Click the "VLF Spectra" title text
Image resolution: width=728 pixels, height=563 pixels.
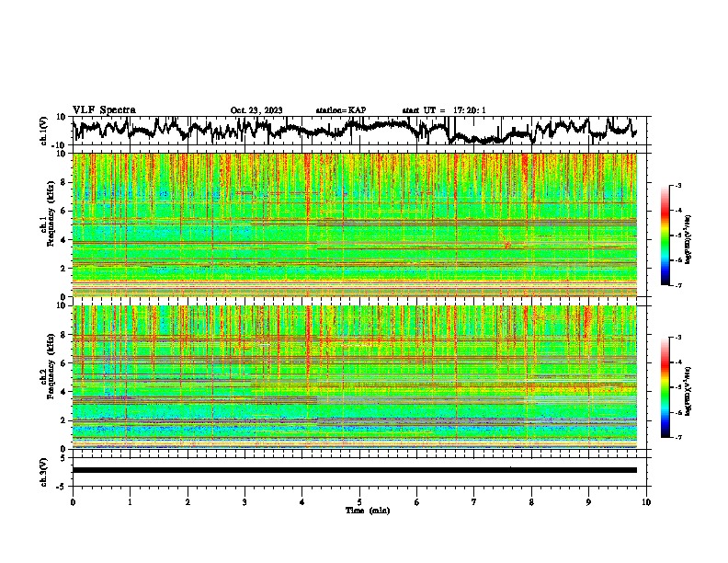pos(104,109)
